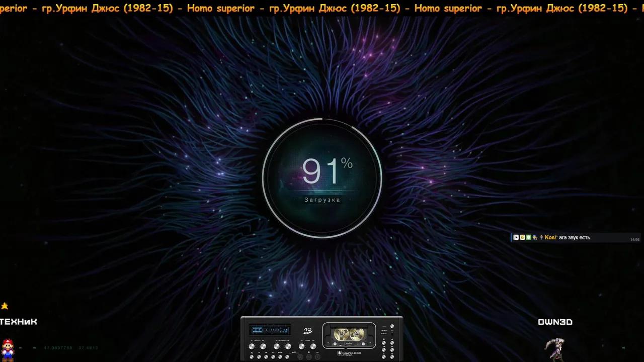644x362 pixels.
Task: Click the 91% loading value
Action: [x=327, y=171]
